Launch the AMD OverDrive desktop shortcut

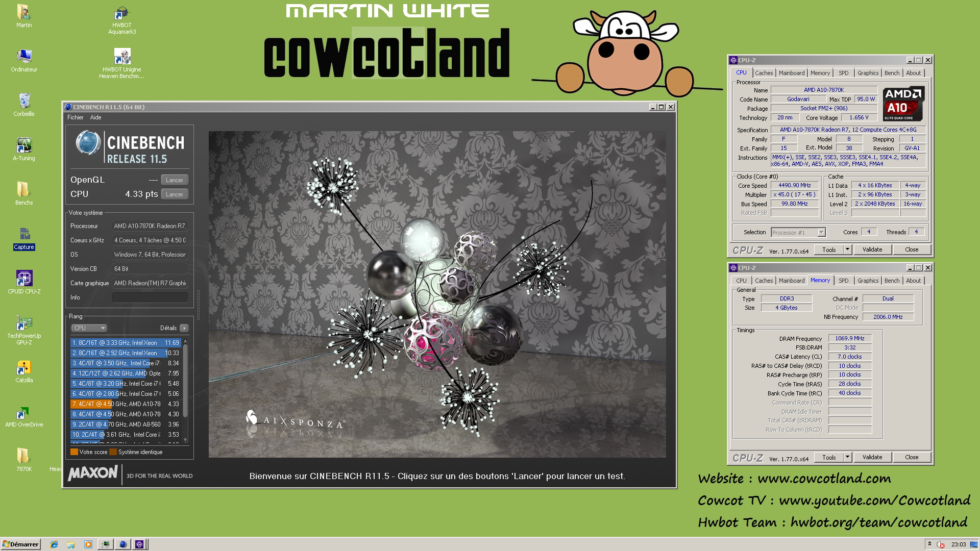[24, 416]
